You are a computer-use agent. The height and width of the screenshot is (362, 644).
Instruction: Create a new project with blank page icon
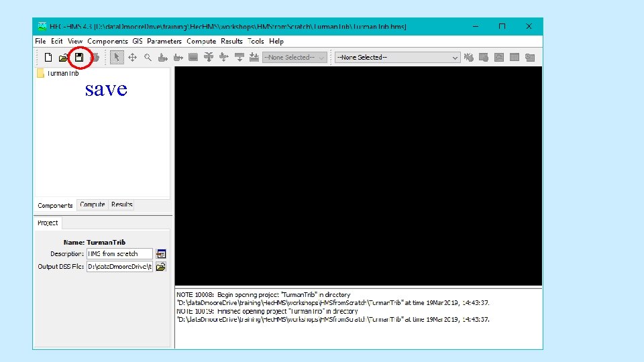(48, 58)
